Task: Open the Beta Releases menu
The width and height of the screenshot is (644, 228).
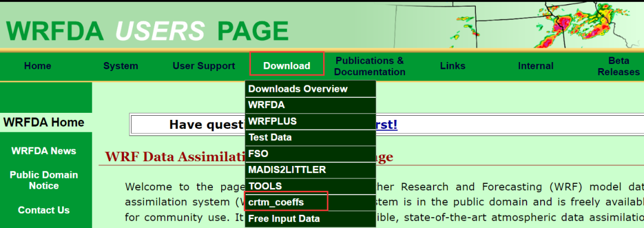Action: 618,66
